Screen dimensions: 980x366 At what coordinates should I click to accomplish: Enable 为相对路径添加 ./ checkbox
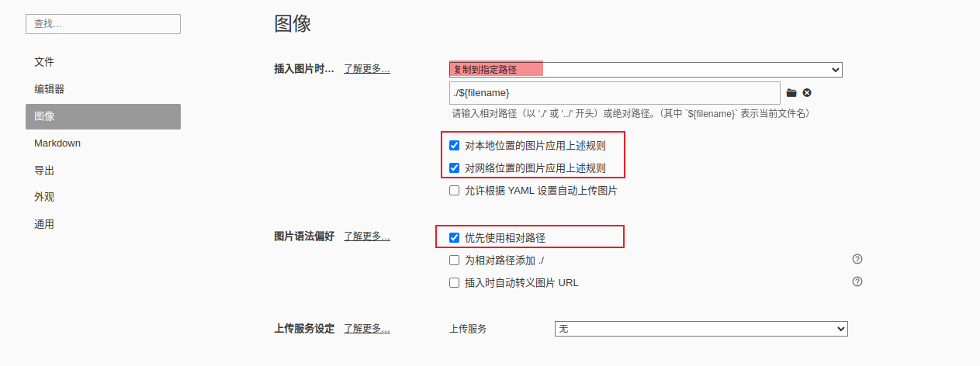[x=455, y=261]
